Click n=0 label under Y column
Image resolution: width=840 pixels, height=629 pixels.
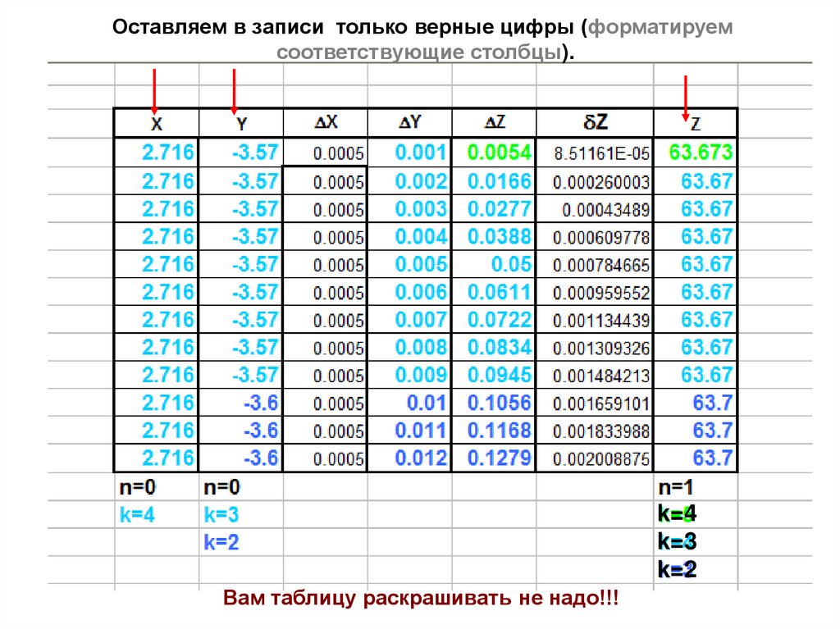[221, 487]
